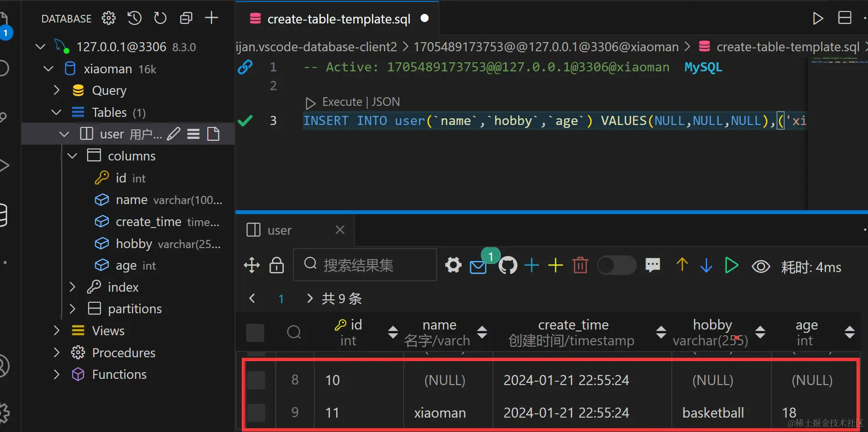The height and width of the screenshot is (432, 868).
Task: Collapse all tree nodes icon
Action: click(x=186, y=18)
